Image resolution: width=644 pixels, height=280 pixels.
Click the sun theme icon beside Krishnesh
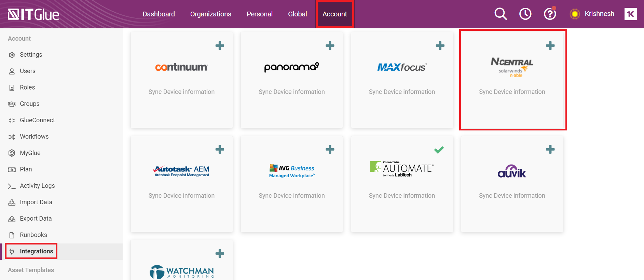(575, 14)
